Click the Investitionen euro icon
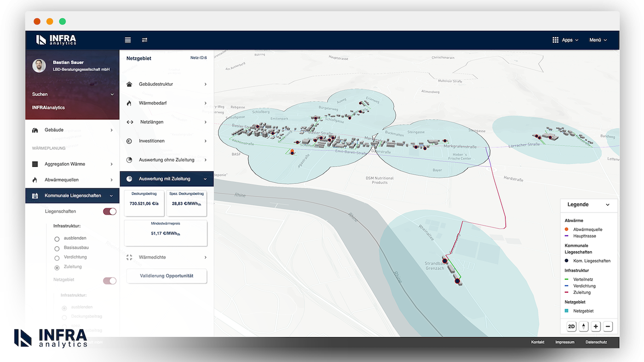The height and width of the screenshot is (362, 644). click(129, 141)
